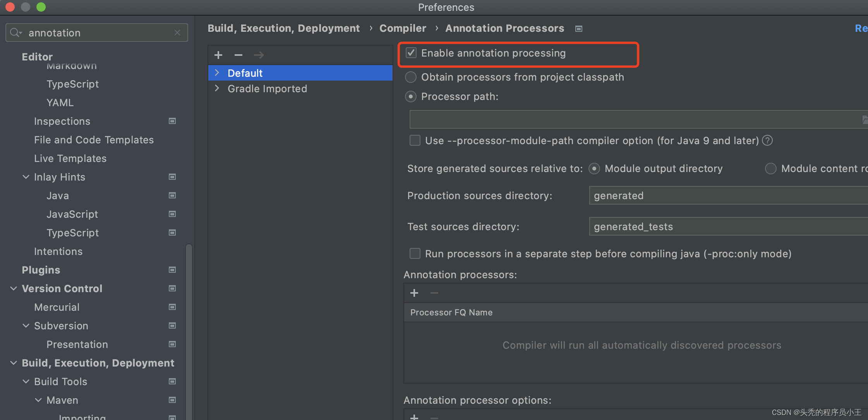Viewport: 868px width, 420px height.
Task: Collapse the Subversion tree node
Action: [26, 325]
